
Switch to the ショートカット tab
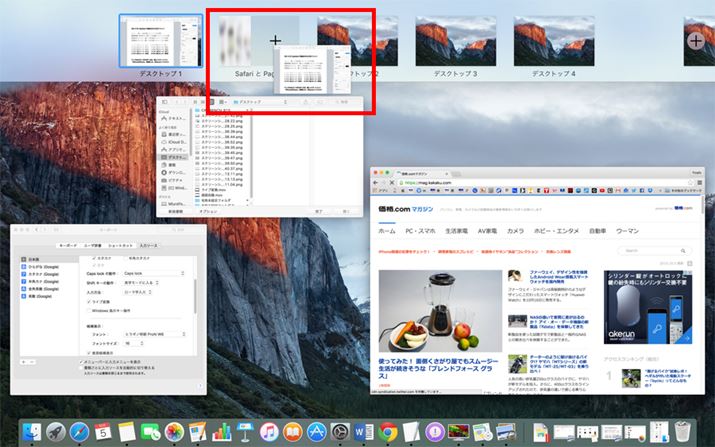pyautogui.click(x=121, y=244)
